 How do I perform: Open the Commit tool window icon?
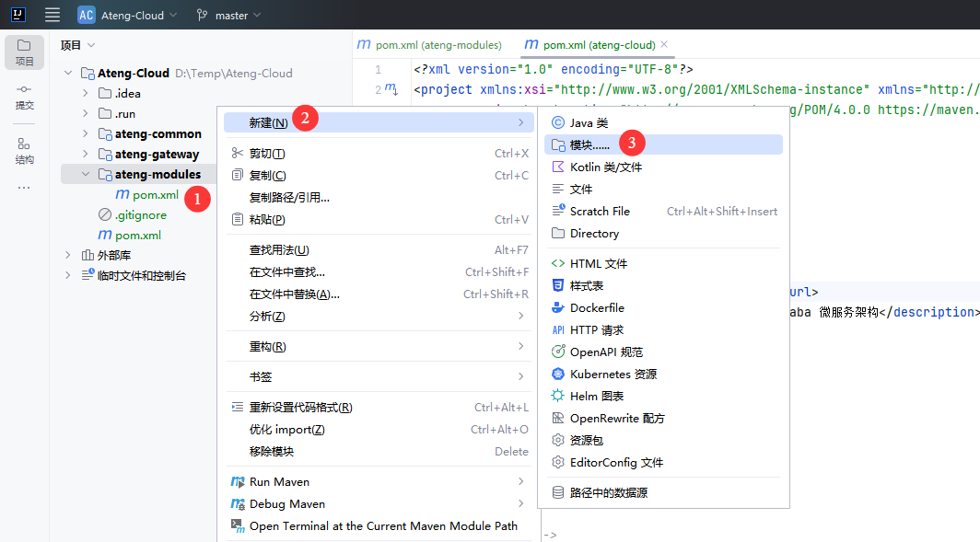tap(24, 97)
